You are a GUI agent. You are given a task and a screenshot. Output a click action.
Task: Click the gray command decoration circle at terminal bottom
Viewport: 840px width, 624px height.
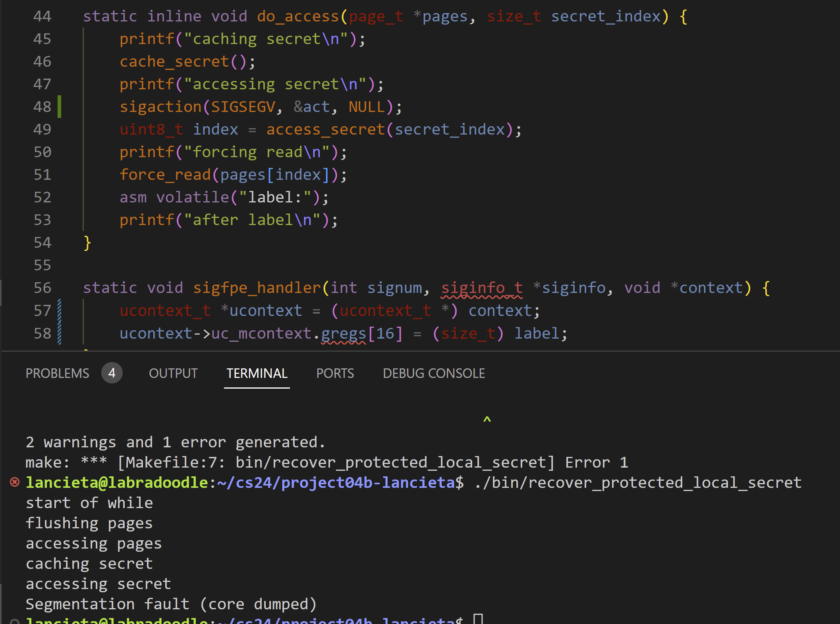click(15, 622)
